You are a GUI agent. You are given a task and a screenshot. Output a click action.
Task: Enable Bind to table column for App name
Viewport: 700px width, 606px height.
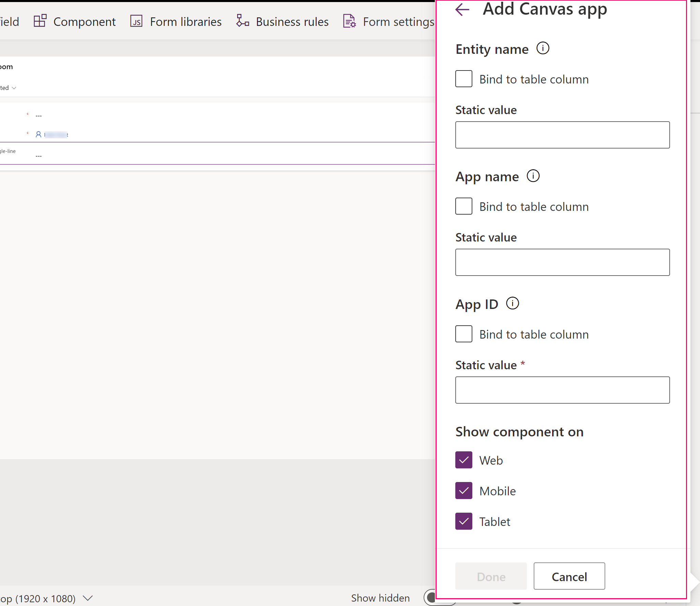463,206
